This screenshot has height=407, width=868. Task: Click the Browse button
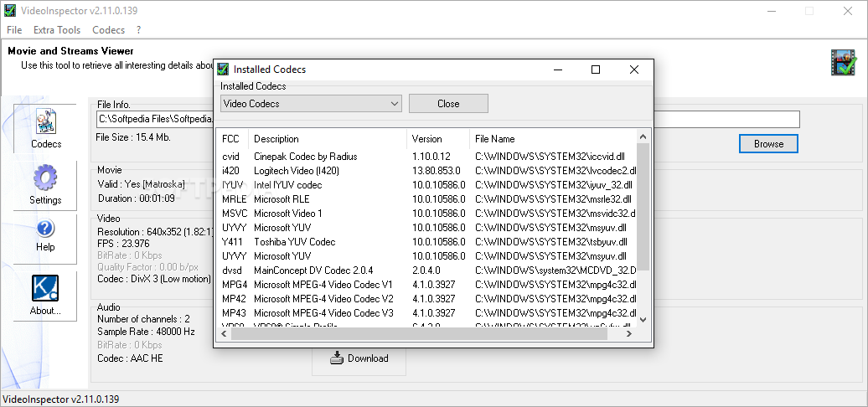[768, 144]
